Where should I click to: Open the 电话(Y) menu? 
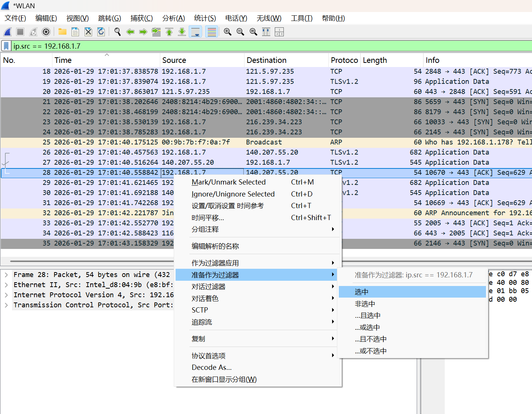[236, 18]
